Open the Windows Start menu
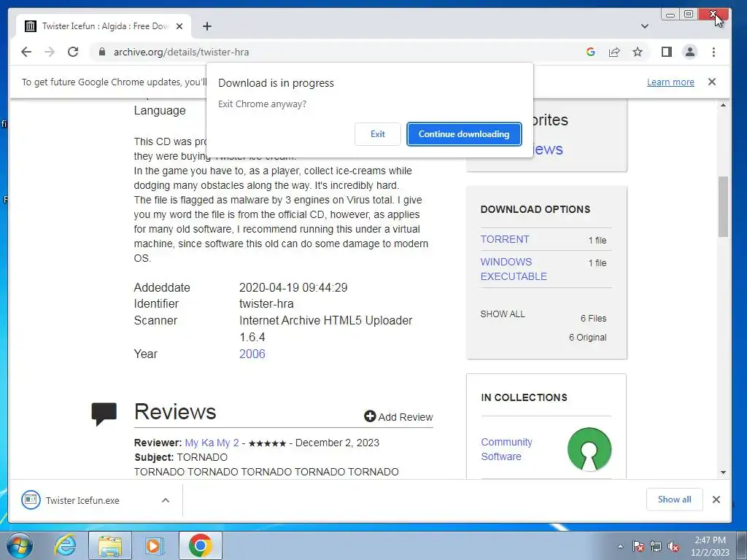The image size is (747, 560). coord(20,545)
